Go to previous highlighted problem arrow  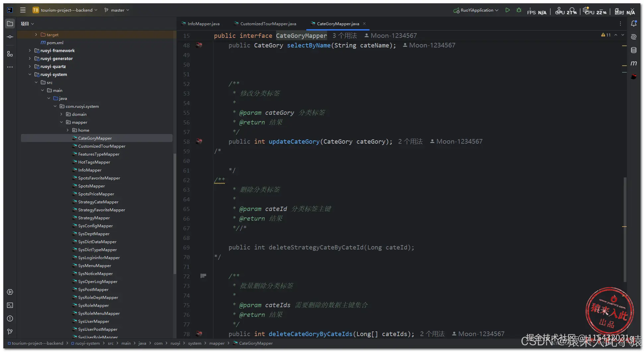pos(616,35)
